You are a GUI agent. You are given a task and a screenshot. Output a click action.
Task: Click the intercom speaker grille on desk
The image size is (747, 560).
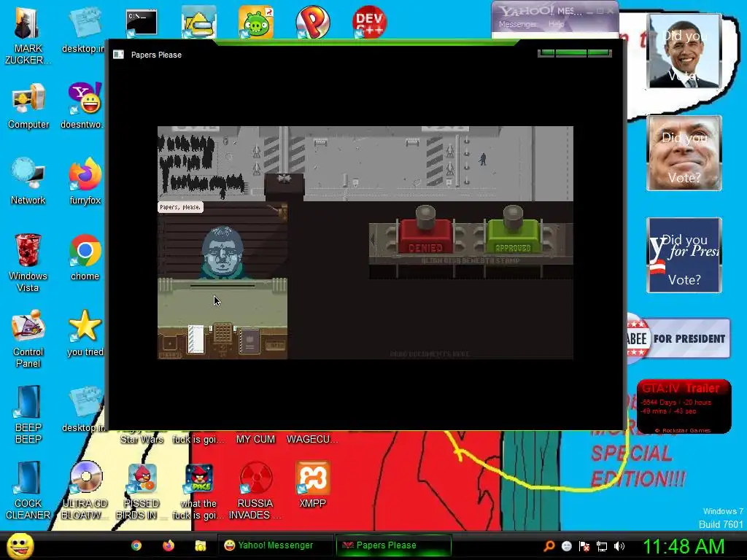pyautogui.click(x=222, y=332)
